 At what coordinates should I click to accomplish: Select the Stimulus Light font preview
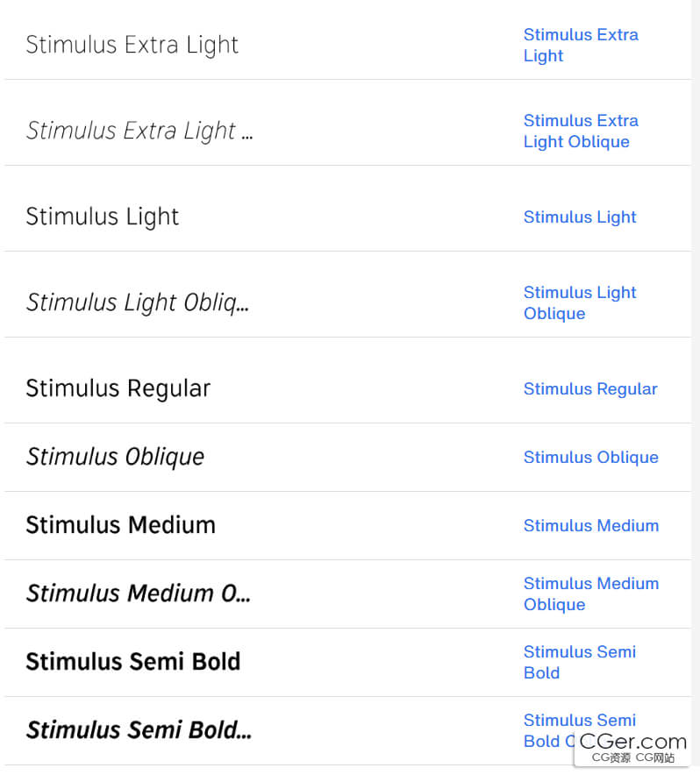click(x=103, y=217)
